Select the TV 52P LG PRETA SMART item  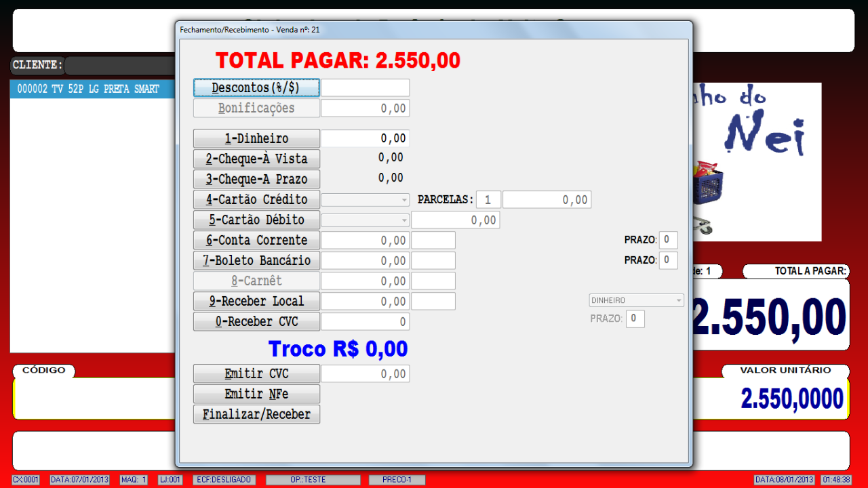point(88,89)
